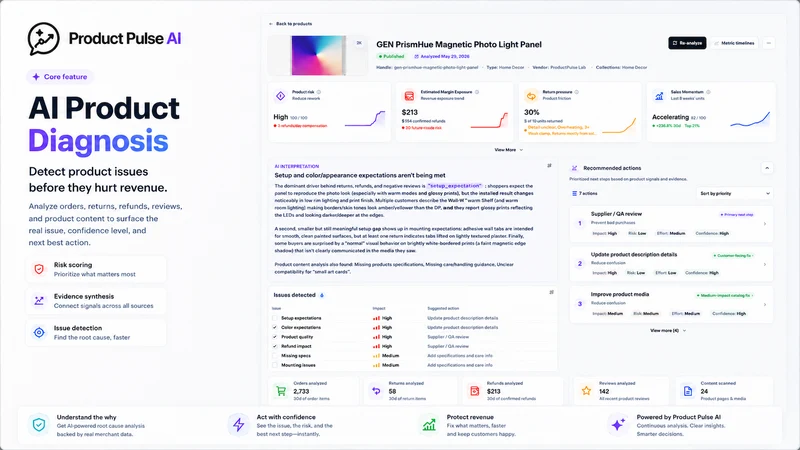
Task: Click the Orders analyzed cart icon
Action: tap(281, 391)
